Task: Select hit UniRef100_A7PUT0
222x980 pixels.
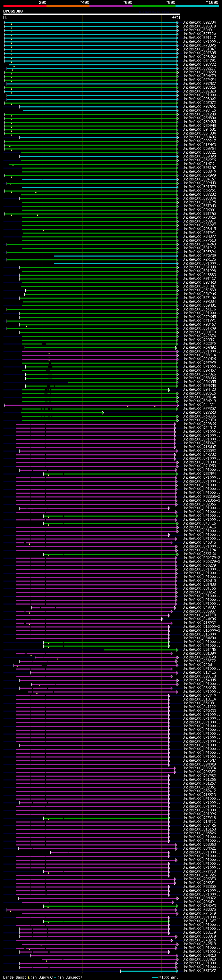Action: pos(199,420)
